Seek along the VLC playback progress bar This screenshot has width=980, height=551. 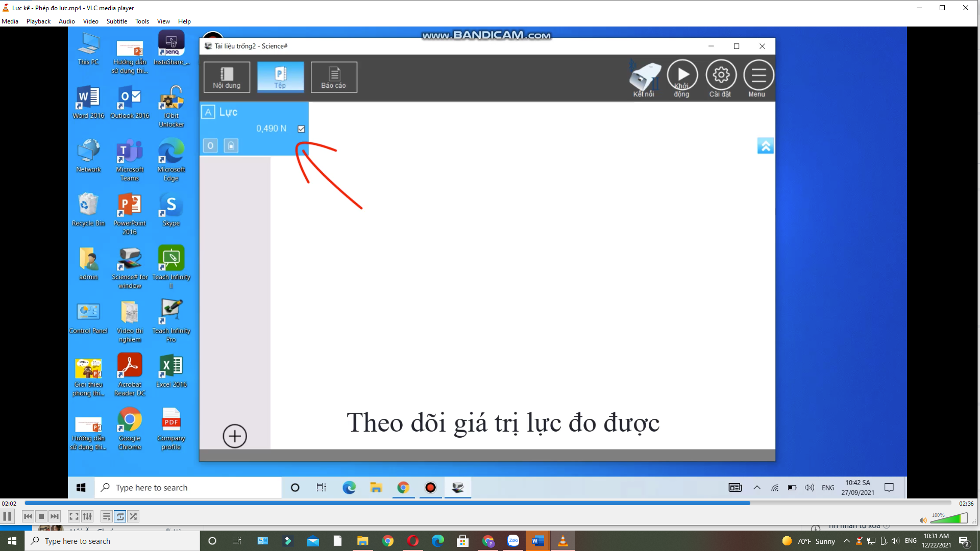click(x=487, y=503)
